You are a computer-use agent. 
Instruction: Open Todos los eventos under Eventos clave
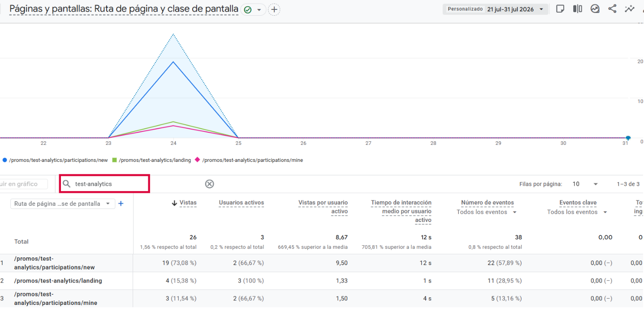tap(577, 212)
